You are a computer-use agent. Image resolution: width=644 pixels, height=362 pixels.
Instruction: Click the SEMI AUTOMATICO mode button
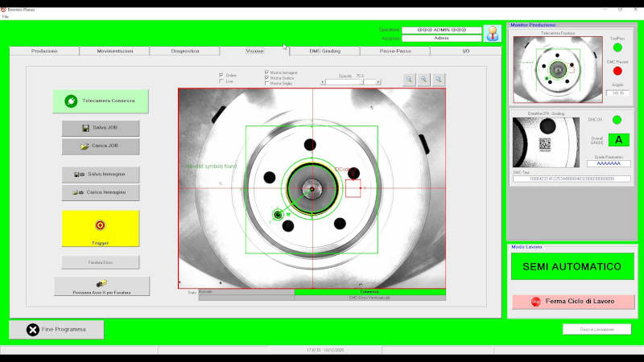pyautogui.click(x=572, y=266)
